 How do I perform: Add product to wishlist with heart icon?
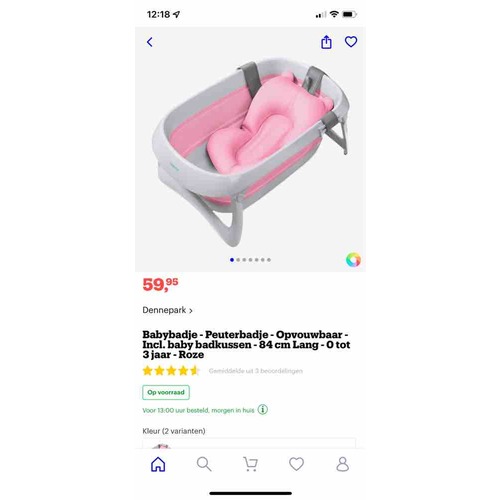pos(351,42)
